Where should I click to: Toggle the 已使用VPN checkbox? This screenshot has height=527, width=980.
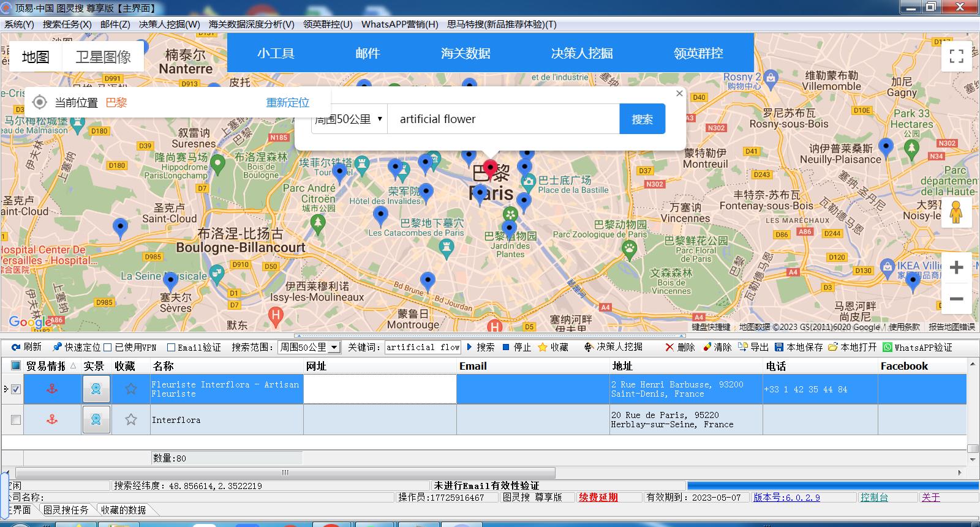pyautogui.click(x=108, y=347)
